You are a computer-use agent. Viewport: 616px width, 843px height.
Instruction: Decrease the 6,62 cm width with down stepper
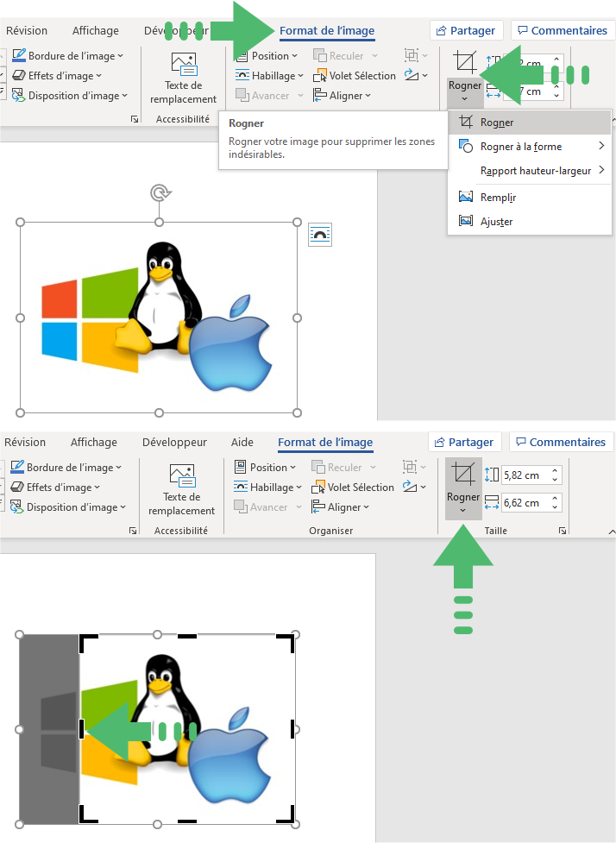(555, 507)
